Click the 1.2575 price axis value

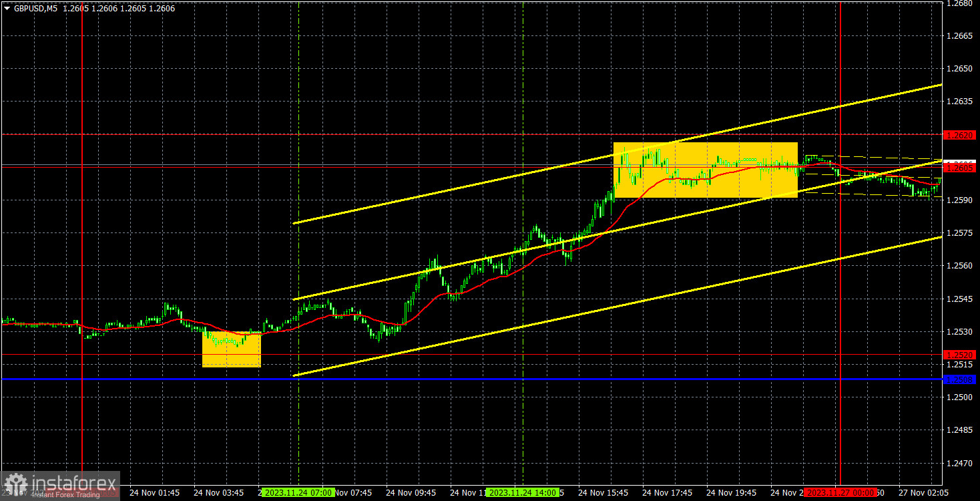point(961,233)
